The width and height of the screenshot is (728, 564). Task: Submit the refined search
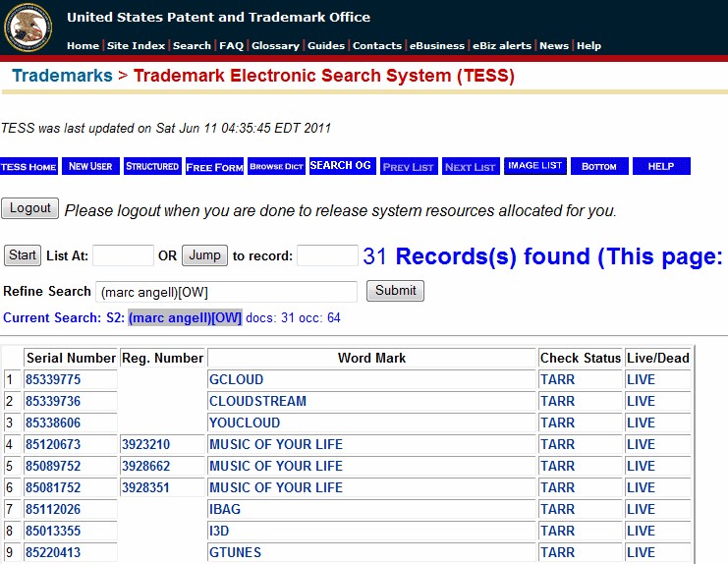point(395,291)
